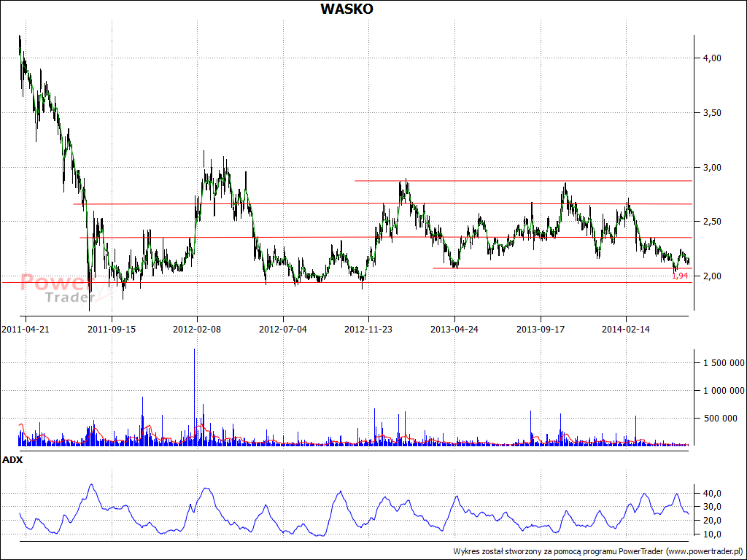The height and width of the screenshot is (560, 747).
Task: Select the 2,00 price axis label
Action: click(712, 276)
